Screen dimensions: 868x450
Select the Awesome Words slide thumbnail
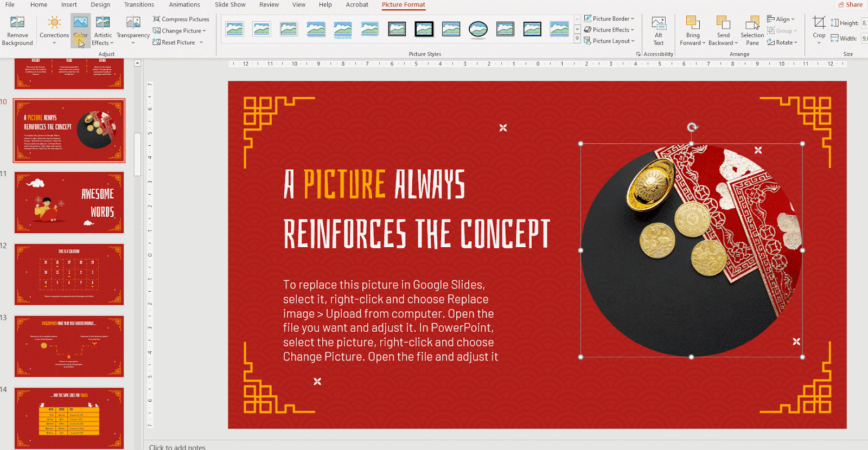pos(69,202)
